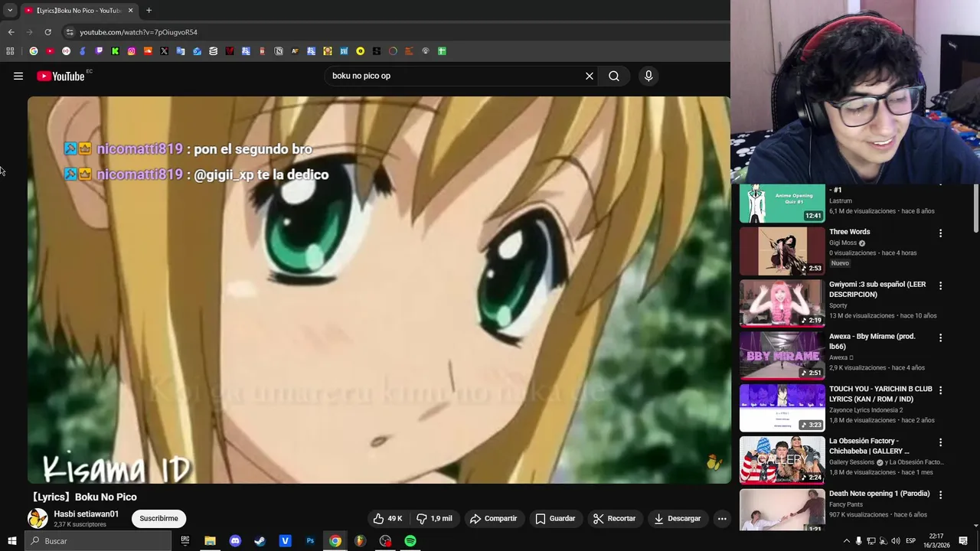Reload the page with the refresh icon
This screenshot has height=551, width=980.
pos(47,32)
